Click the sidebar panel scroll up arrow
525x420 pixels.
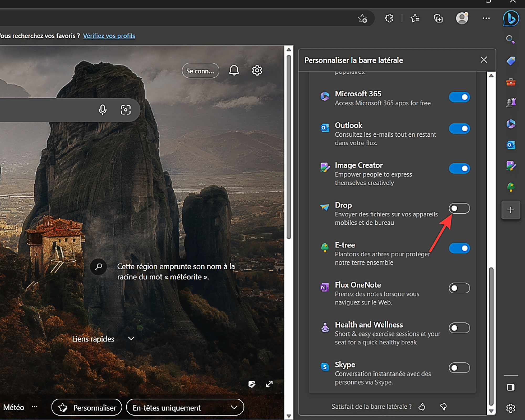491,76
